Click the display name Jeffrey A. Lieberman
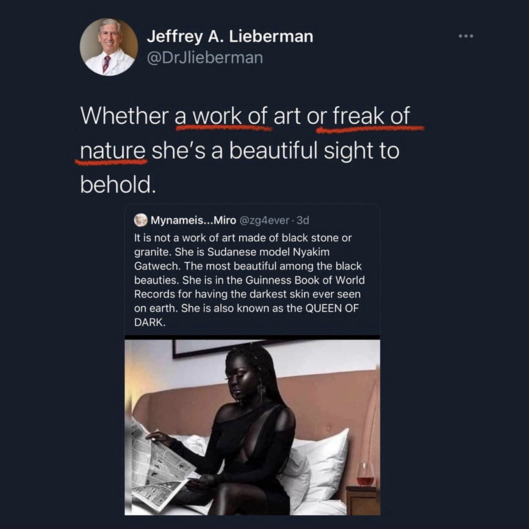The height and width of the screenshot is (529, 529). click(230, 36)
